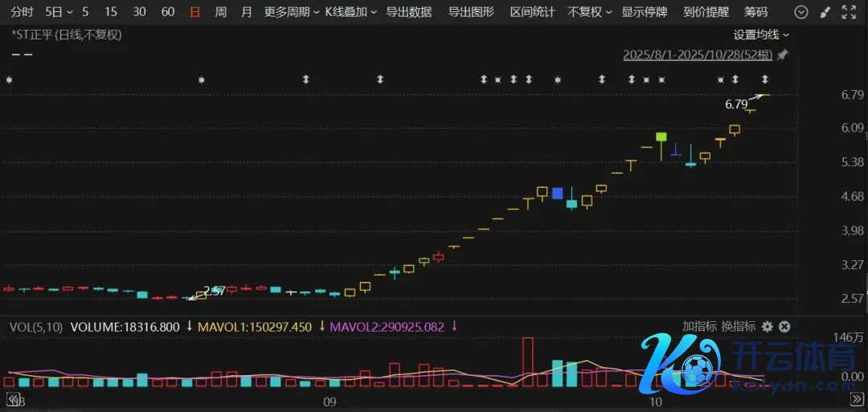
Task: Open the circled down-arrow menu in top toolbar
Action: (800, 12)
